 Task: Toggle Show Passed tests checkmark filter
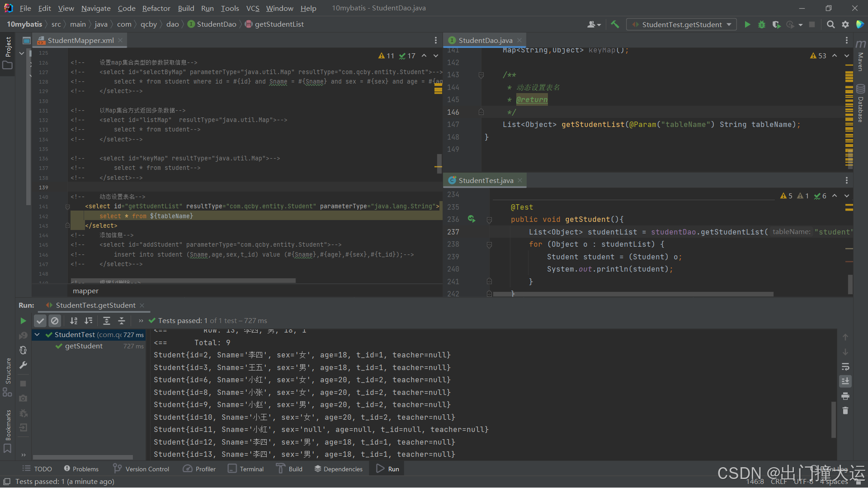tap(40, 321)
